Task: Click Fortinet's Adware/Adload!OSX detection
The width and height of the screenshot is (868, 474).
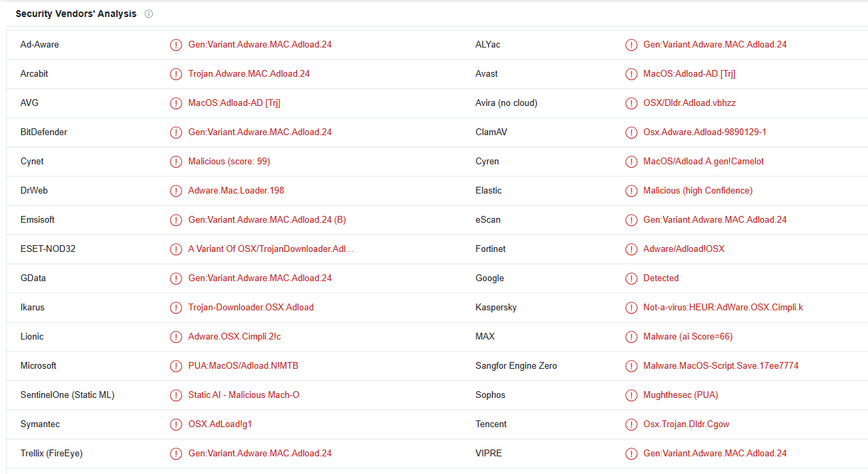Action: coord(684,249)
